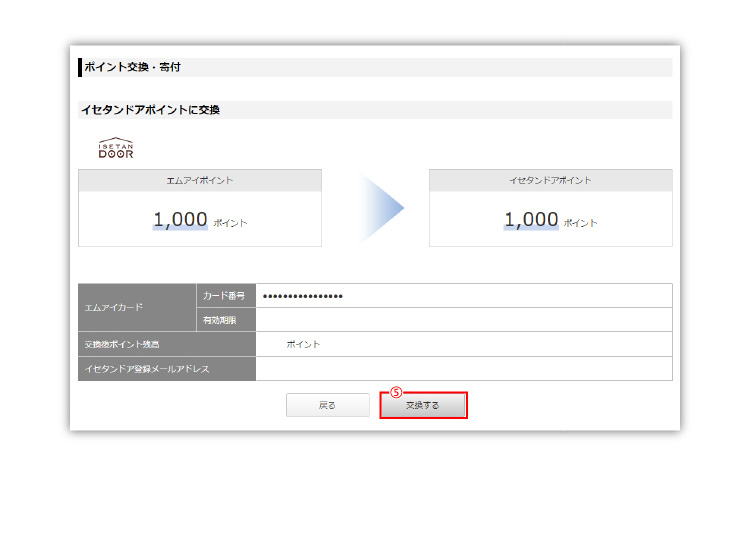Click the 有効期限 label cell
This screenshot has height=560, width=750.
point(226,320)
